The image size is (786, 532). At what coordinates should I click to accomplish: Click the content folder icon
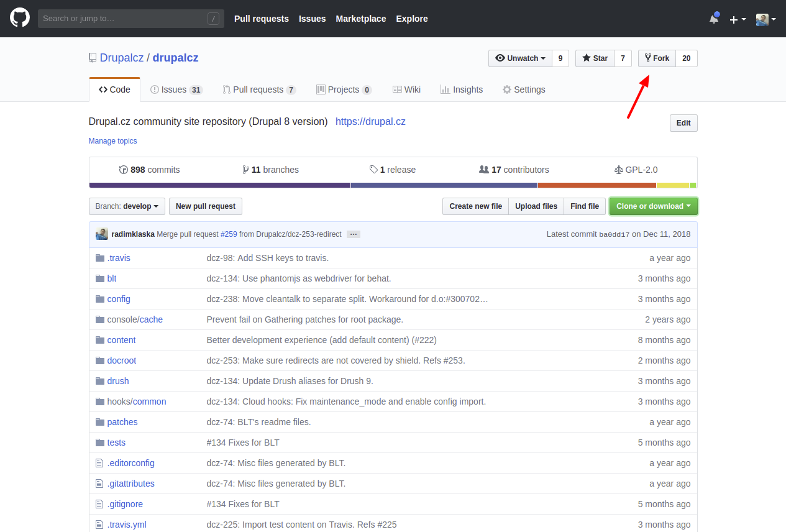[100, 340]
